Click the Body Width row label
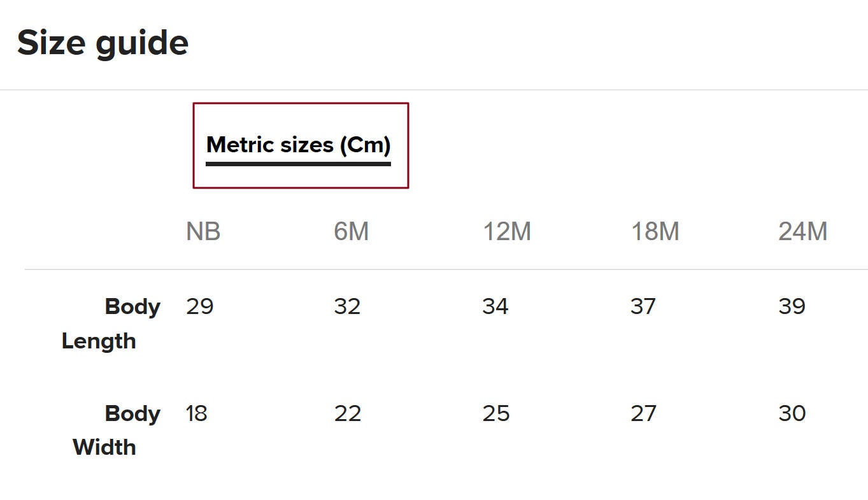The image size is (868, 500). click(x=117, y=430)
